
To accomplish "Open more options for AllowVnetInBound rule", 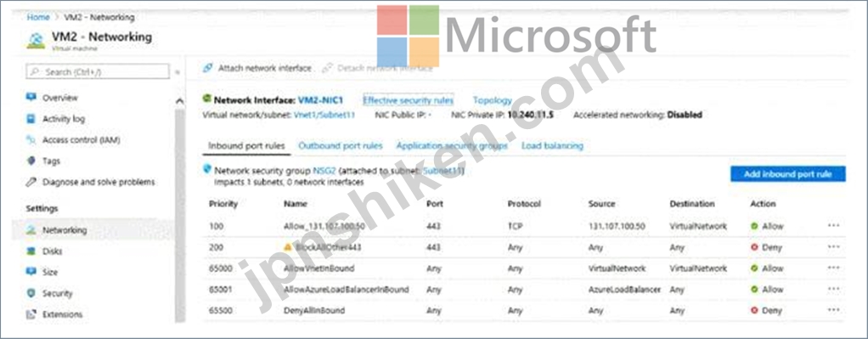I will click(833, 268).
